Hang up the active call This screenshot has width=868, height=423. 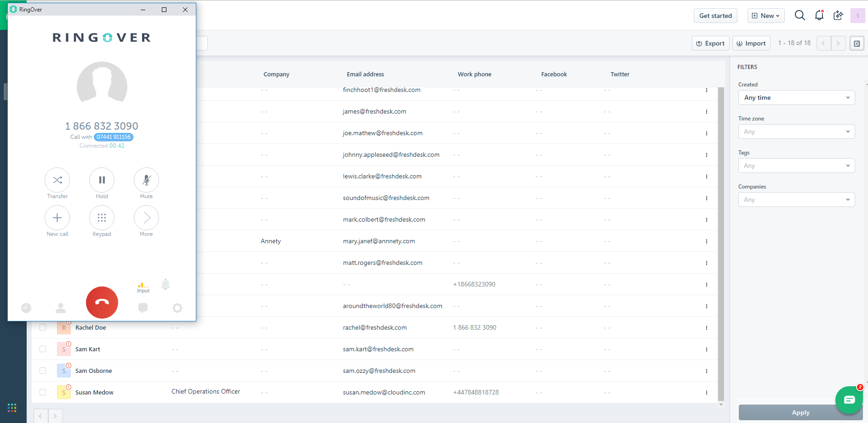tap(102, 303)
